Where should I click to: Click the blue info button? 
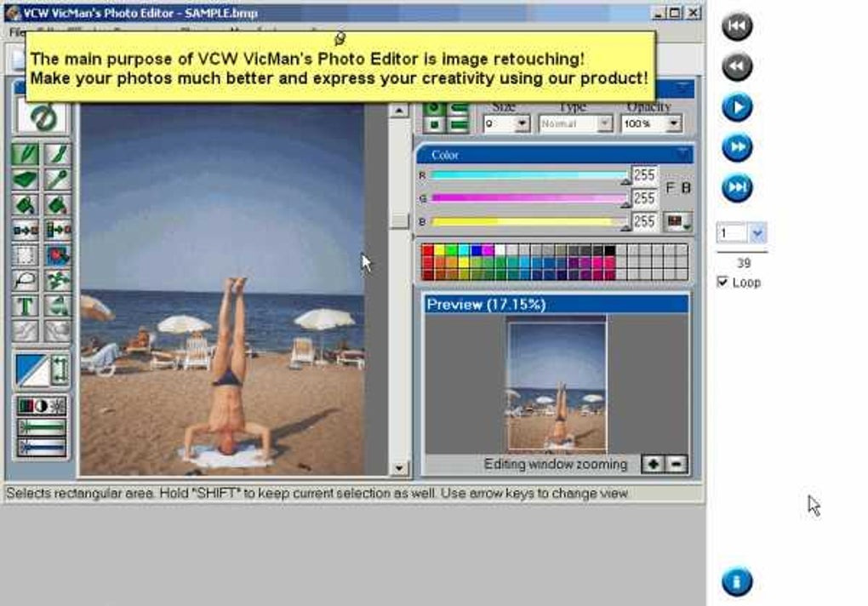(737, 581)
